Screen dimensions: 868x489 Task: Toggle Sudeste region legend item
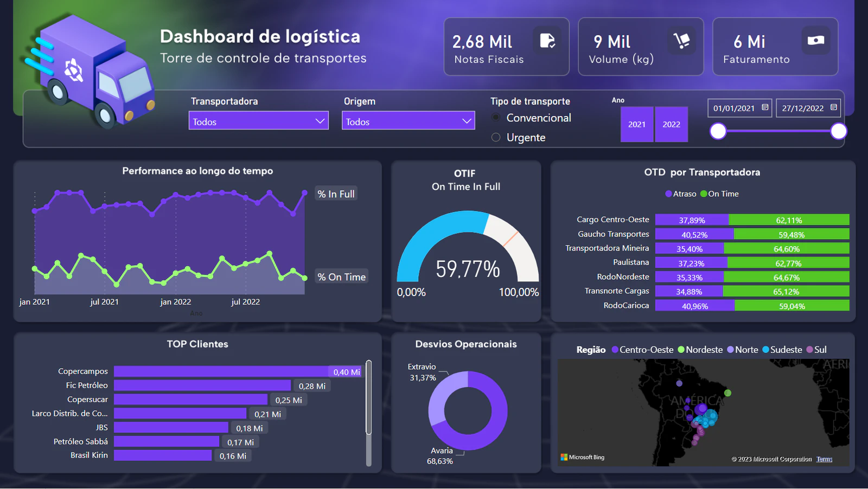click(782, 350)
